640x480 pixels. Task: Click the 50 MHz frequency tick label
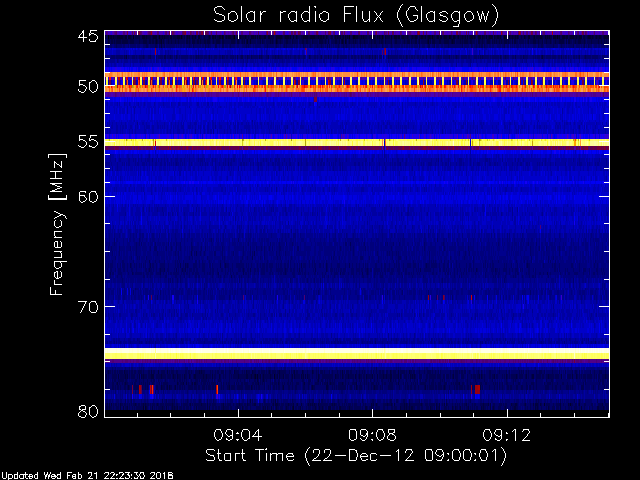[x=88, y=87]
